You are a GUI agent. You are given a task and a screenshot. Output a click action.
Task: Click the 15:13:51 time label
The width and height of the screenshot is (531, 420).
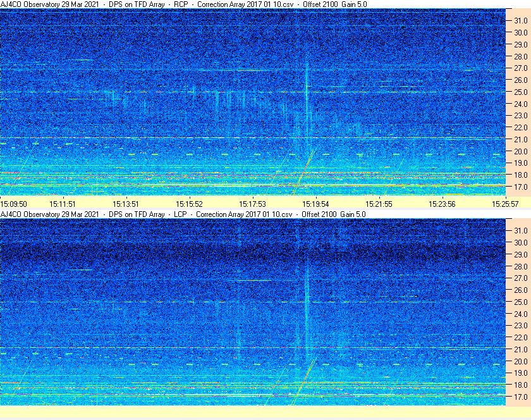point(126,204)
